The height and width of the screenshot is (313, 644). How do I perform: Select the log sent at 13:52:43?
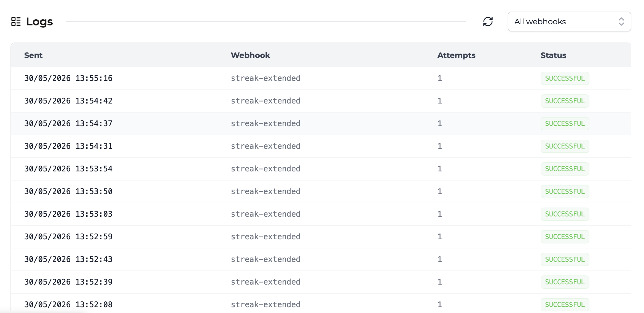321,259
